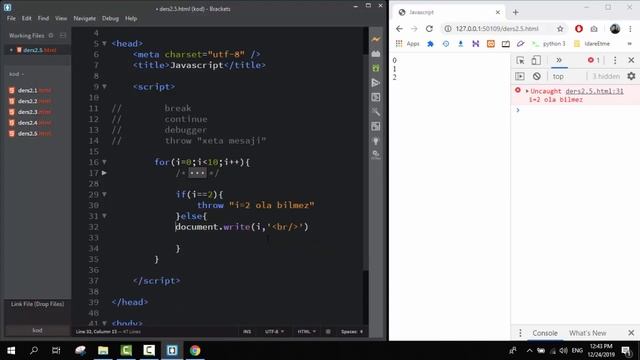640x360 pixels.
Task: Click red Opera extension icon in Chrome
Action: pyautogui.click(x=578, y=29)
